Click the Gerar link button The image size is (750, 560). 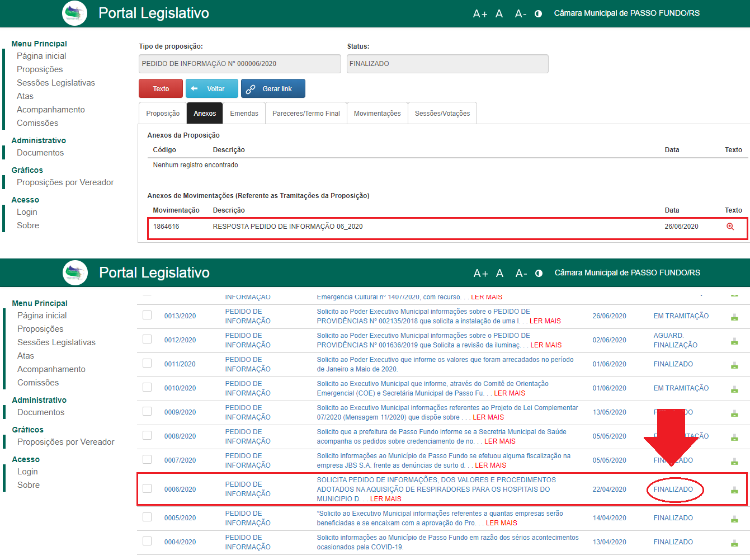(x=273, y=89)
